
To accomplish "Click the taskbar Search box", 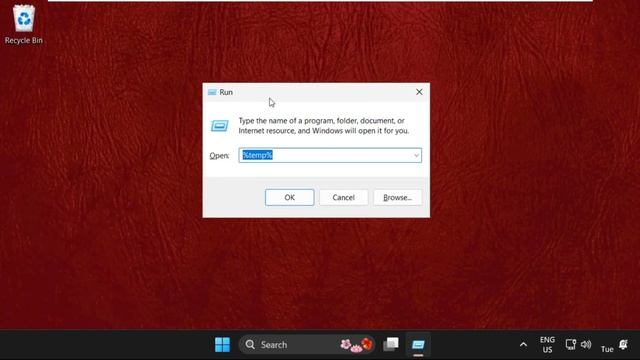I will click(307, 345).
